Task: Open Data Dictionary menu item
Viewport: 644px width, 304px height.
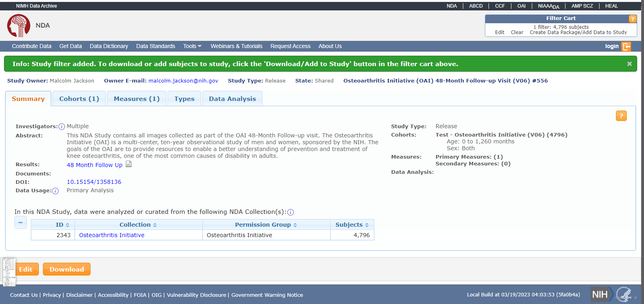Action: click(x=109, y=46)
